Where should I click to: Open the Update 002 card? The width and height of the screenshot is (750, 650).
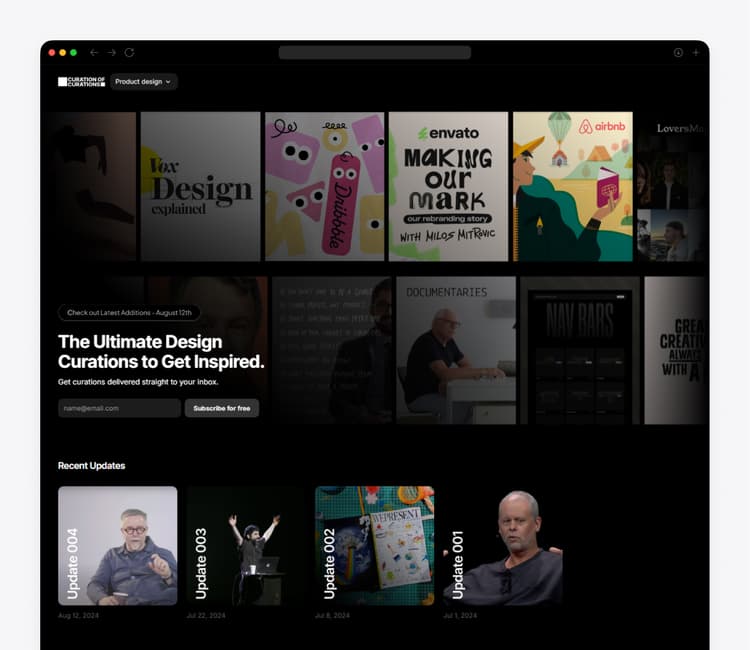click(375, 546)
